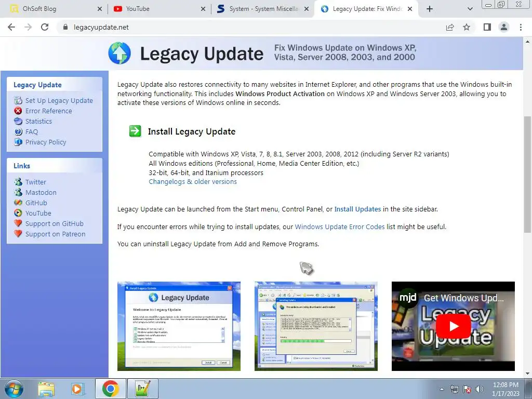Open the Action Center flag tray icon
The image size is (532, 399).
pyautogui.click(x=467, y=389)
